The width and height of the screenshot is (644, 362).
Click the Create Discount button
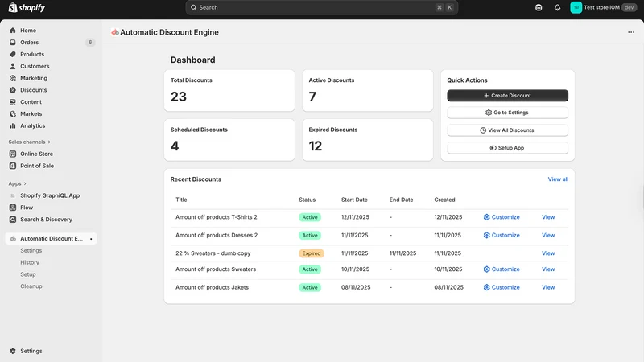tap(507, 95)
